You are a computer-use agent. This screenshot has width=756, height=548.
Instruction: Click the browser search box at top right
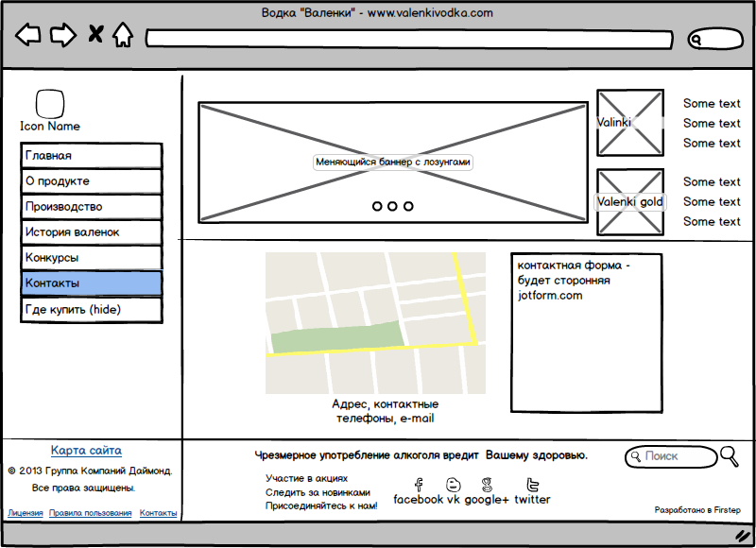click(715, 39)
